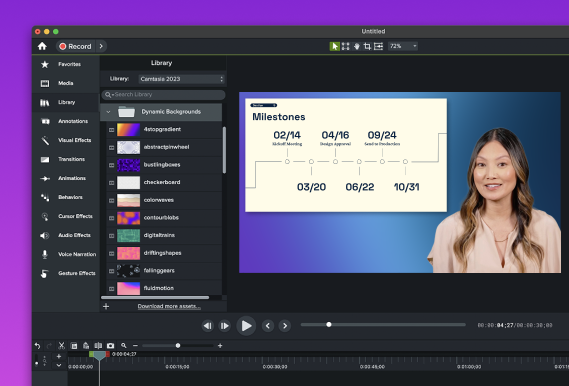Screen dimensions: 569x386
Task: Open the Transitions tab
Action: (x=65, y=159)
